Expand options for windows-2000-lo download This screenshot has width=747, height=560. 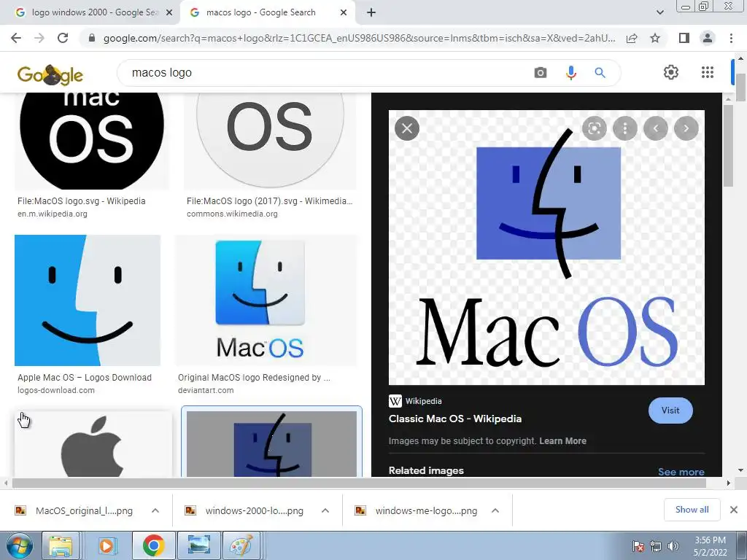click(325, 510)
